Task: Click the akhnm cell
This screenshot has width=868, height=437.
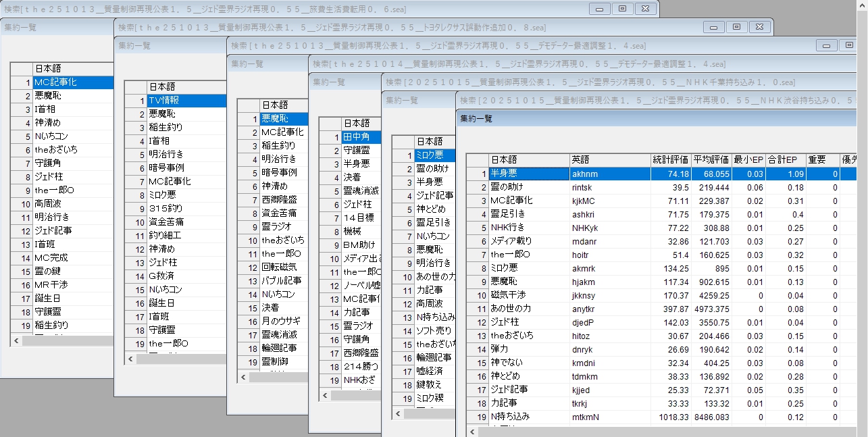Action: click(609, 174)
